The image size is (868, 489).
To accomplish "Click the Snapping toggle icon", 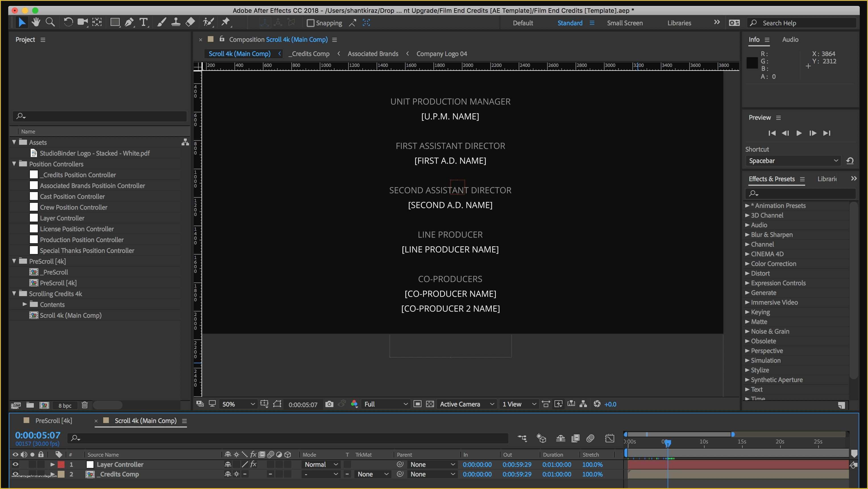I will (311, 23).
